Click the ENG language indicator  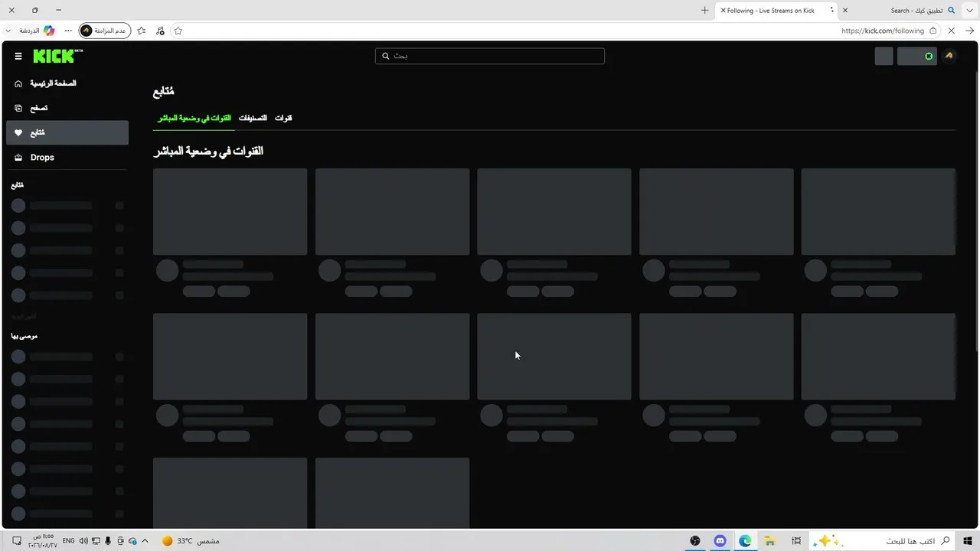coord(69,541)
